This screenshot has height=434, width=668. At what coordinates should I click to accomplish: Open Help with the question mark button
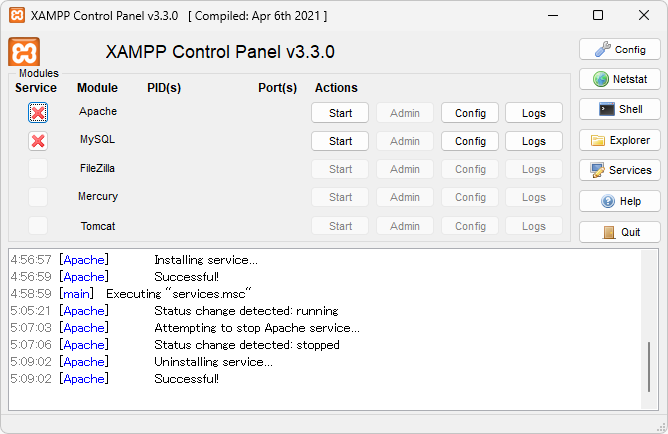[619, 201]
